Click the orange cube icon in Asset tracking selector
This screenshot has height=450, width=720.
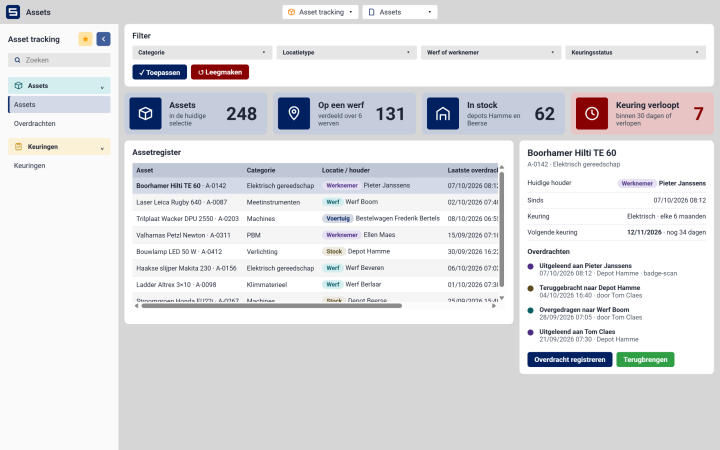point(291,12)
